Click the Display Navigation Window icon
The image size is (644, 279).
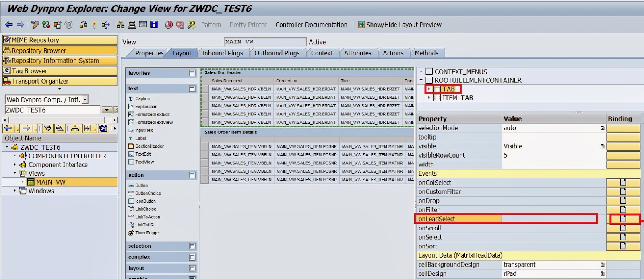(x=132, y=25)
